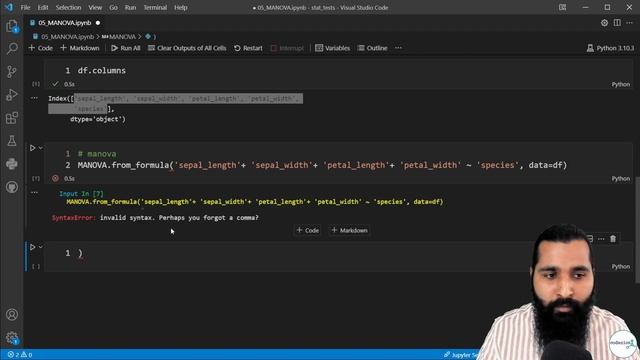Run the MANOVA code cell
640x360 pixels.
point(33,148)
